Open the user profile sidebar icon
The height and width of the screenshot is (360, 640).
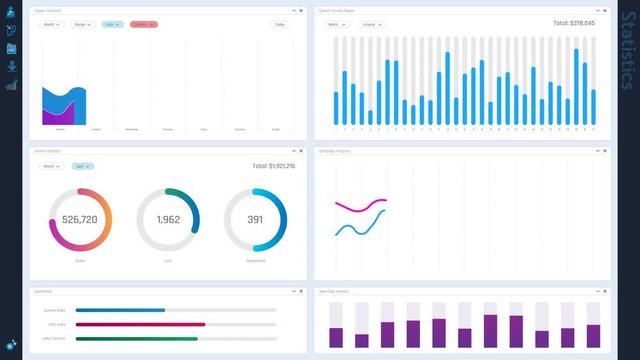pyautogui.click(x=11, y=12)
